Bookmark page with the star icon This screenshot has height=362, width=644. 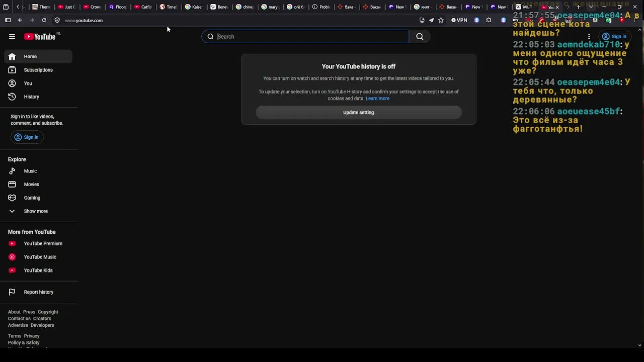coord(441,20)
